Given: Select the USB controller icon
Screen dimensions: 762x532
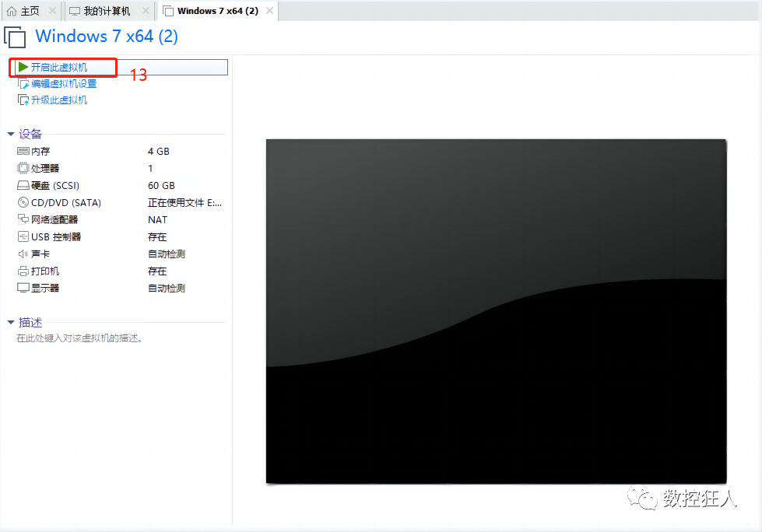Looking at the screenshot, I should tap(23, 236).
